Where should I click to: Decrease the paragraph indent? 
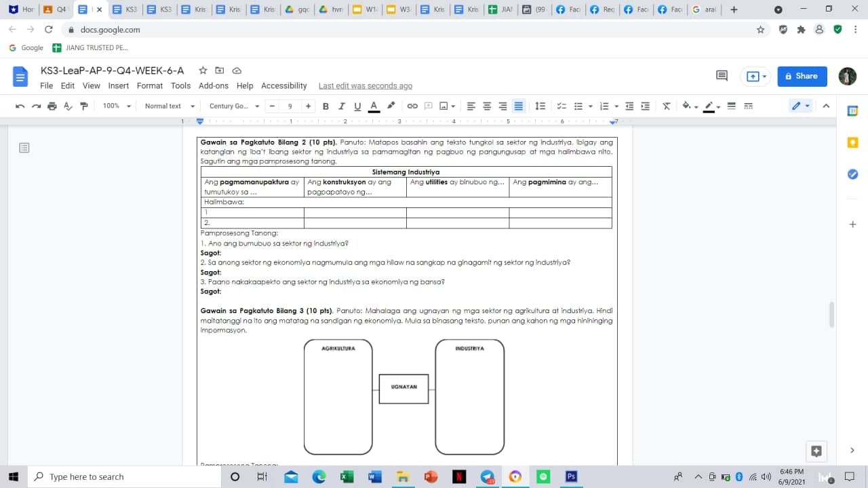[629, 106]
